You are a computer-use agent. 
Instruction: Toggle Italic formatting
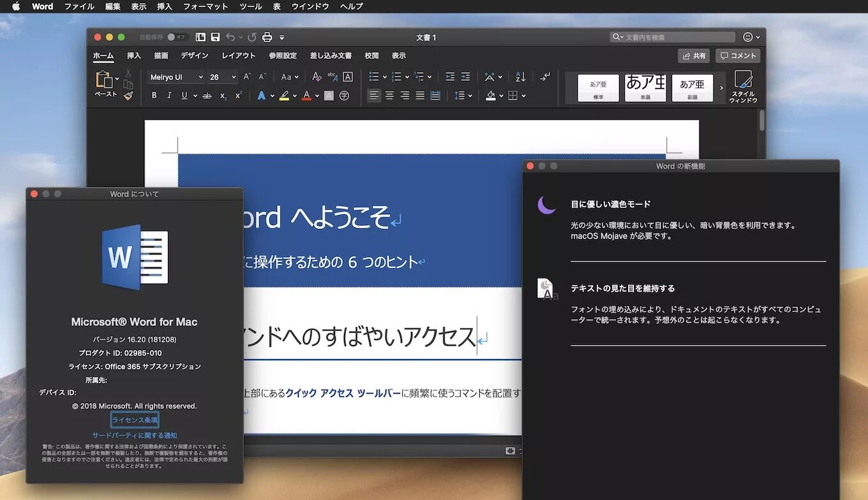(169, 96)
